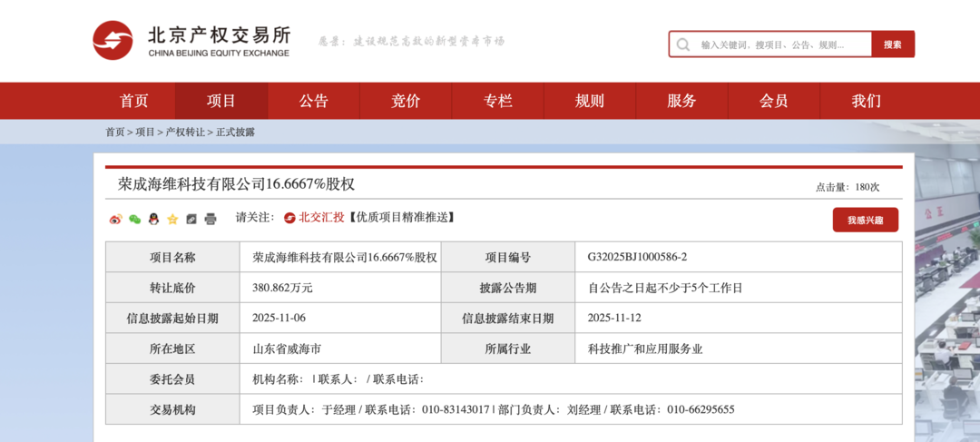The height and width of the screenshot is (442, 980).
Task: Select the 竞价 menu item
Action: click(406, 101)
